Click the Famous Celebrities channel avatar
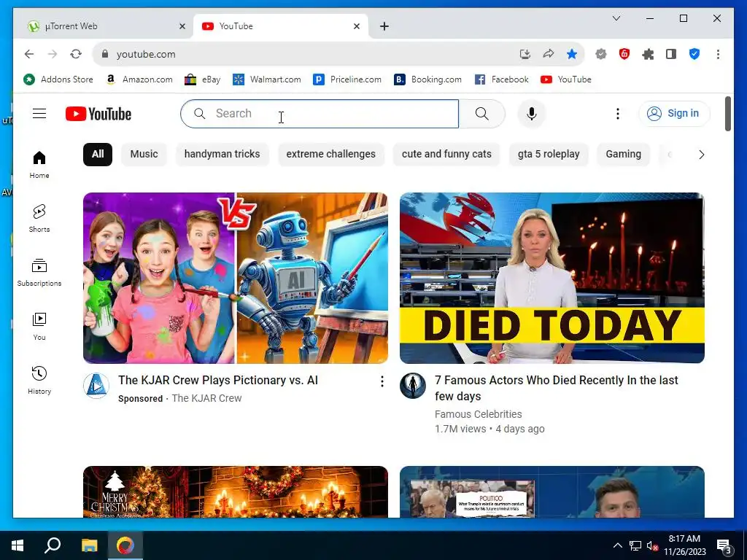This screenshot has width=747, height=560. [x=413, y=386]
